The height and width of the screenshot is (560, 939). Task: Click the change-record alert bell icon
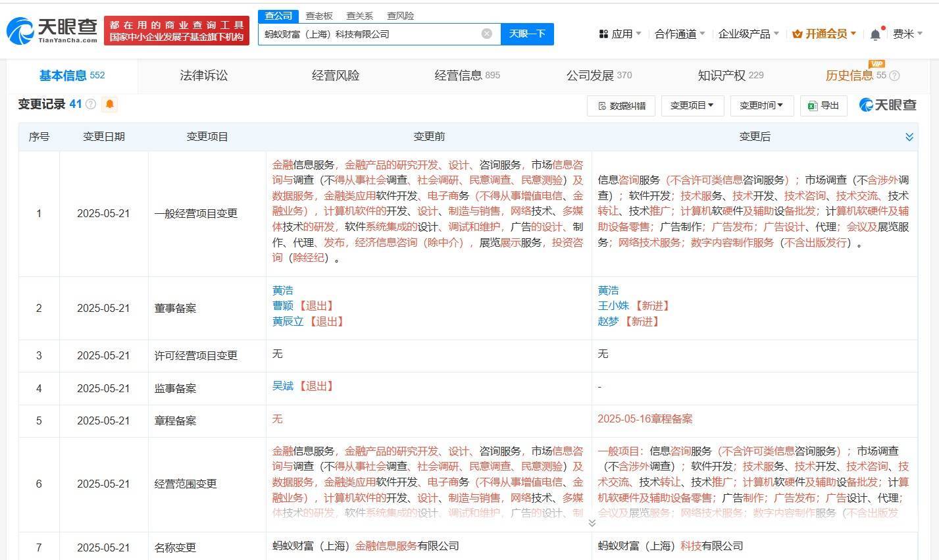point(109,104)
